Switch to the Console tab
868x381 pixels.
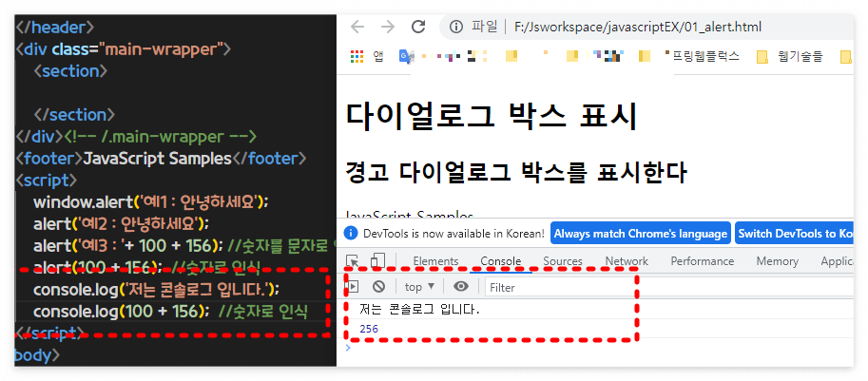(x=501, y=261)
